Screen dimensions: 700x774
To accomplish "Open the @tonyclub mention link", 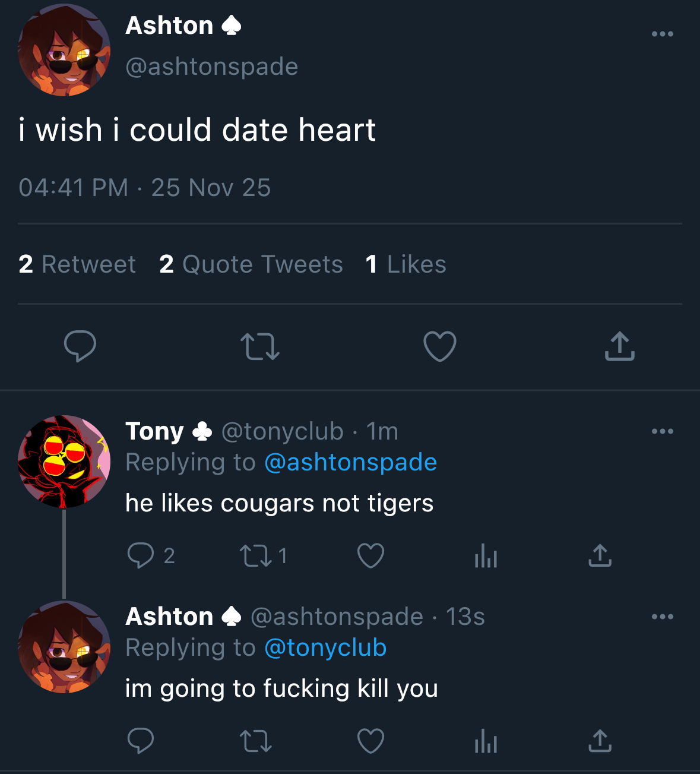I will [x=324, y=647].
